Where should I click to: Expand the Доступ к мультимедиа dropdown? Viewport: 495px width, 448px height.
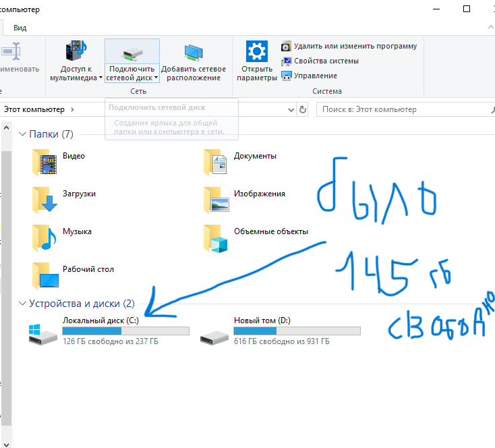[101, 78]
